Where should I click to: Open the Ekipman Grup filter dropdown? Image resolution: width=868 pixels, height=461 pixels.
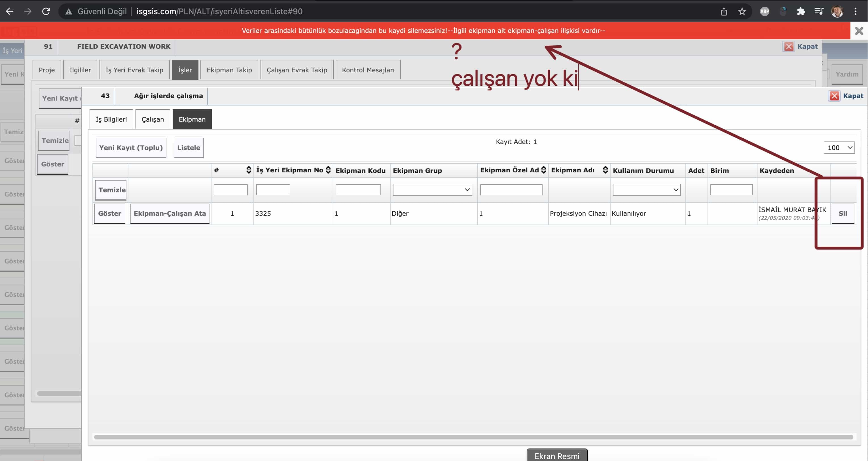click(x=432, y=190)
